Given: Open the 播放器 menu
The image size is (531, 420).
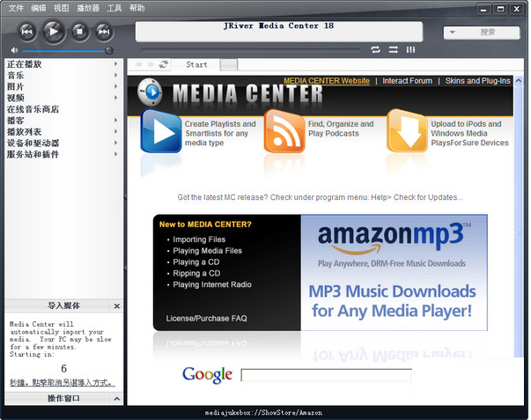Looking at the screenshot, I should point(88,8).
